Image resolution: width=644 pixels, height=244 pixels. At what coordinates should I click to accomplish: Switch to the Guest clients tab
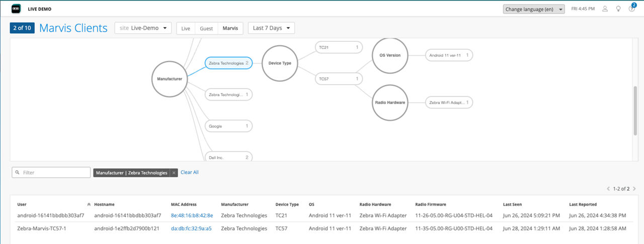click(x=206, y=28)
